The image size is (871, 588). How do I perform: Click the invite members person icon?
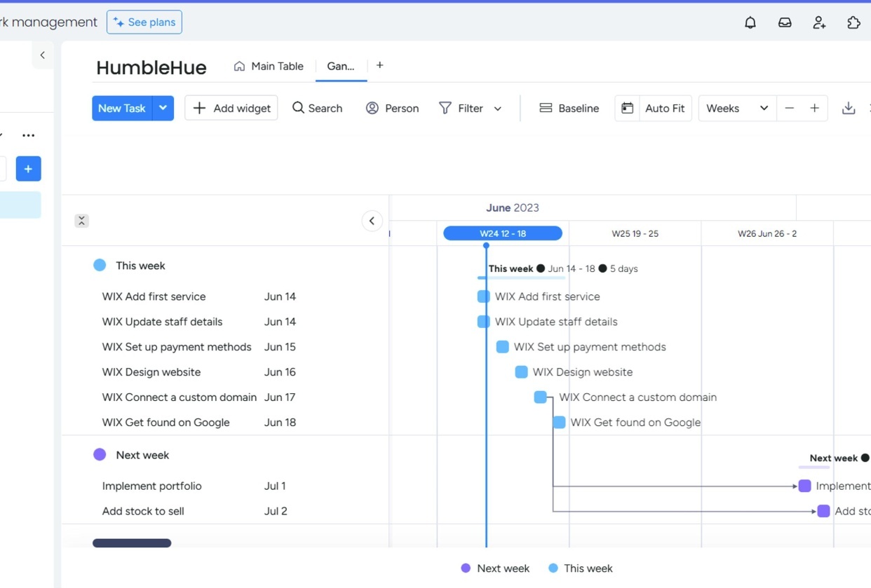point(819,22)
